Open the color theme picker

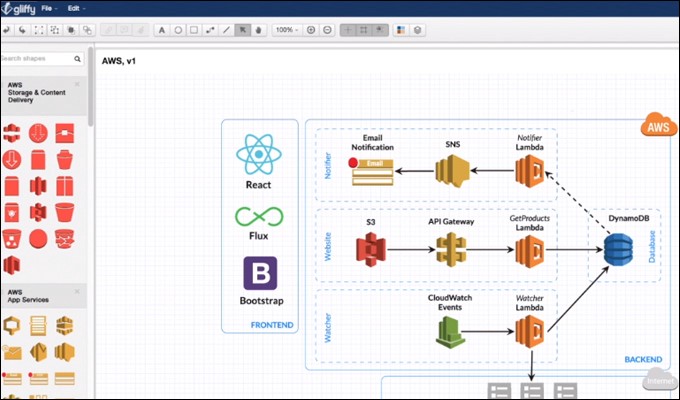coord(401,30)
